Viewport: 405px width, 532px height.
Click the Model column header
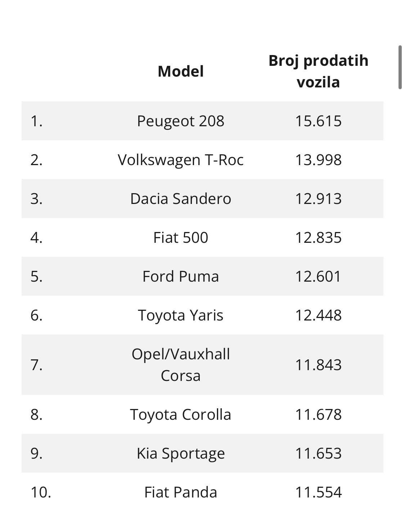pyautogui.click(x=181, y=71)
